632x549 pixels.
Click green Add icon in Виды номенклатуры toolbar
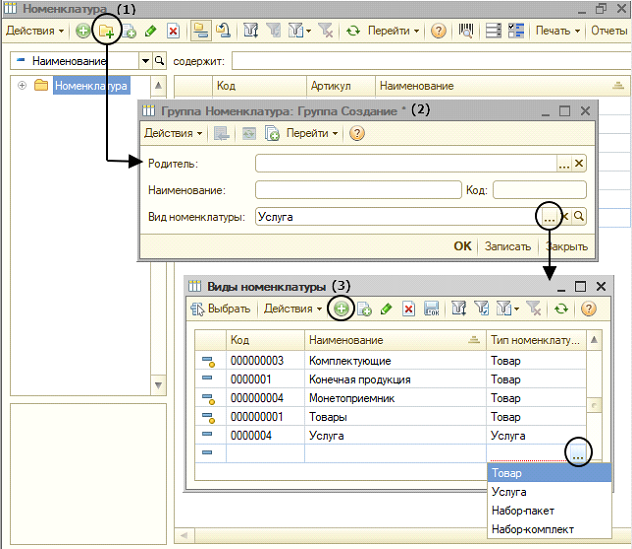pos(341,309)
